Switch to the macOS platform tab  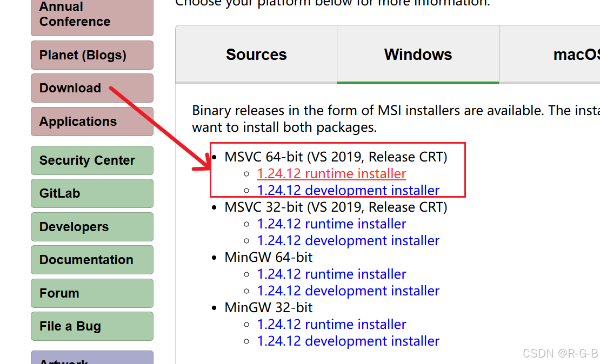[550, 55]
